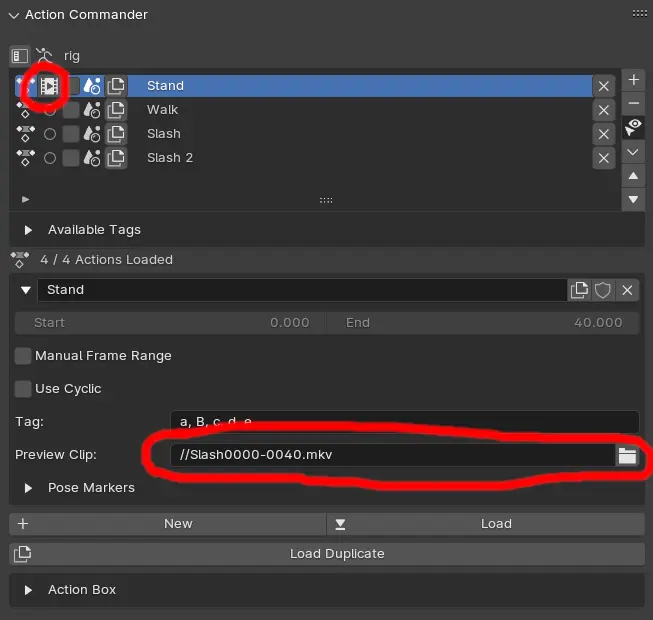Expand the Pose Markers section
The image size is (653, 620).
(x=29, y=488)
